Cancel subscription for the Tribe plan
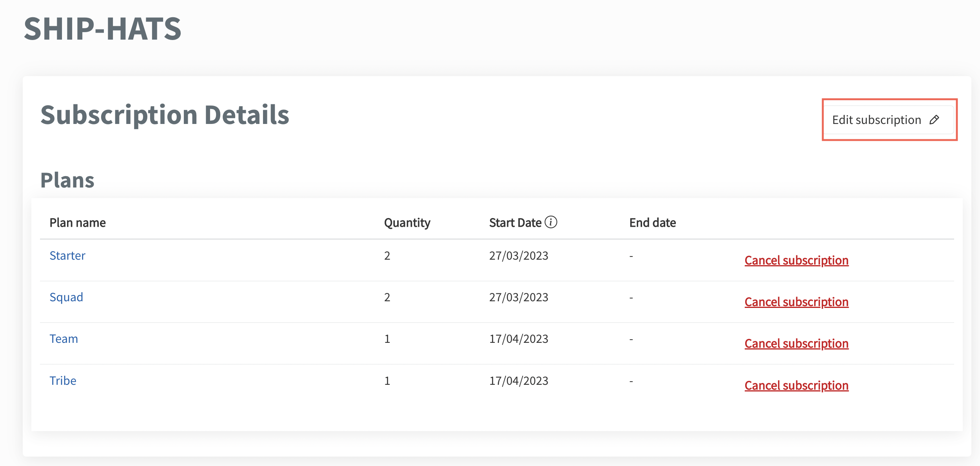This screenshot has height=466, width=980. [x=796, y=386]
